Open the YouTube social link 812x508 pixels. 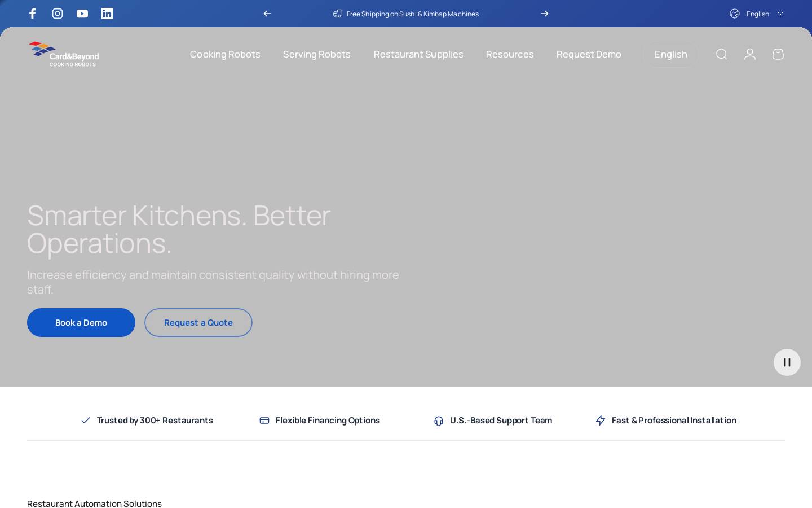82,14
